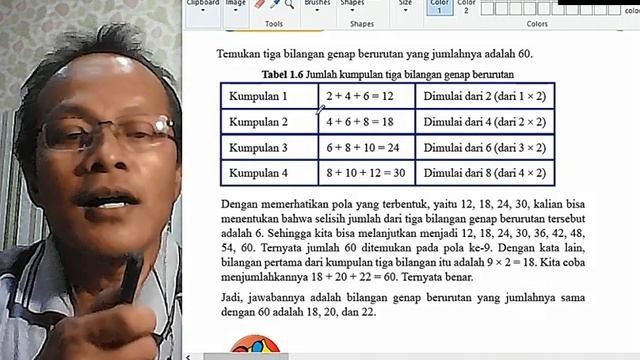Click table cell "Kumpulan 1"
This screenshot has height=360, width=640.
pos(269,96)
